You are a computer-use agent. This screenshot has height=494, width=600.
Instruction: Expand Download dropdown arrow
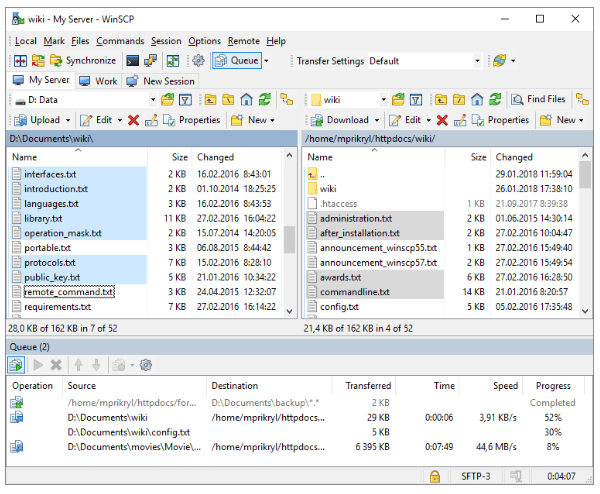point(377,120)
